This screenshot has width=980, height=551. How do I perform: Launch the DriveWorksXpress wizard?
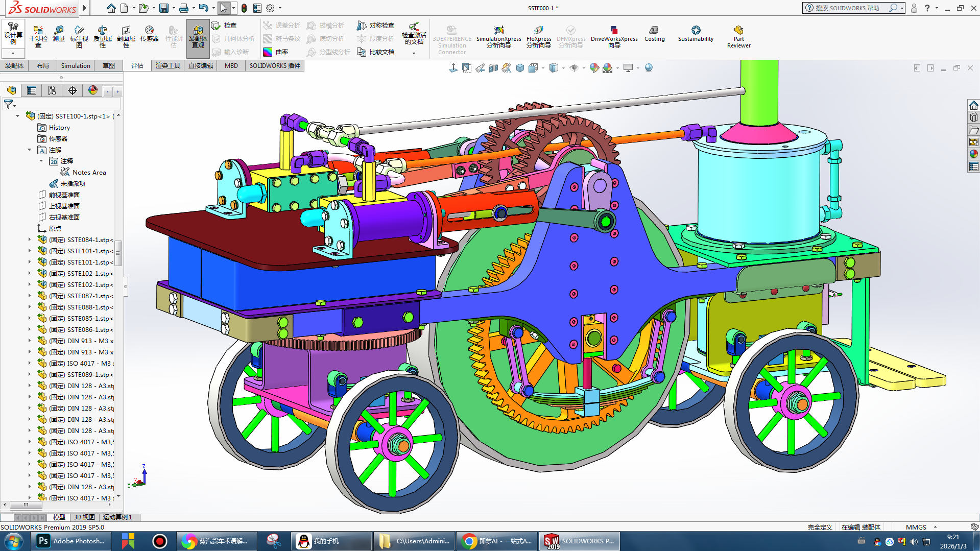(614, 37)
